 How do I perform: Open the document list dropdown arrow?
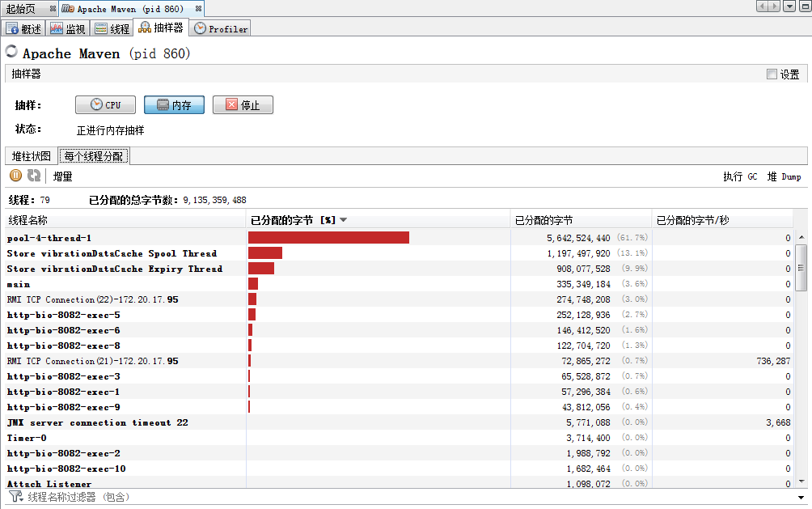(x=789, y=6)
